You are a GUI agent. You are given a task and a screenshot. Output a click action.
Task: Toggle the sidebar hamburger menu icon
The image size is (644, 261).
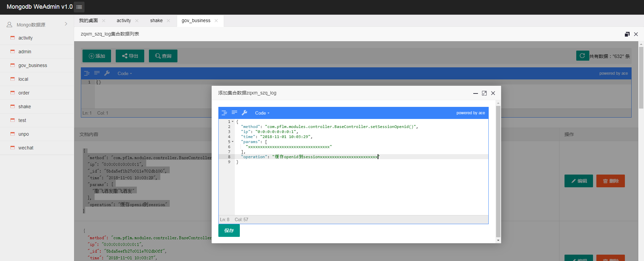pos(79,7)
